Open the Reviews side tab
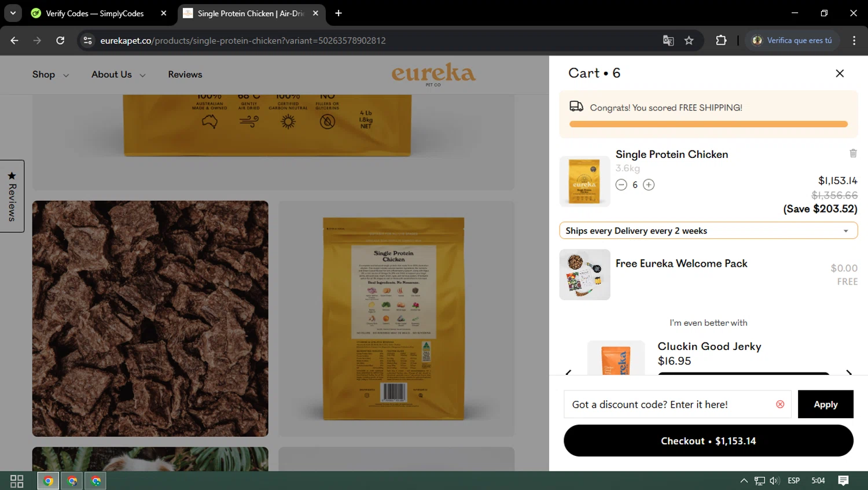 coord(12,196)
